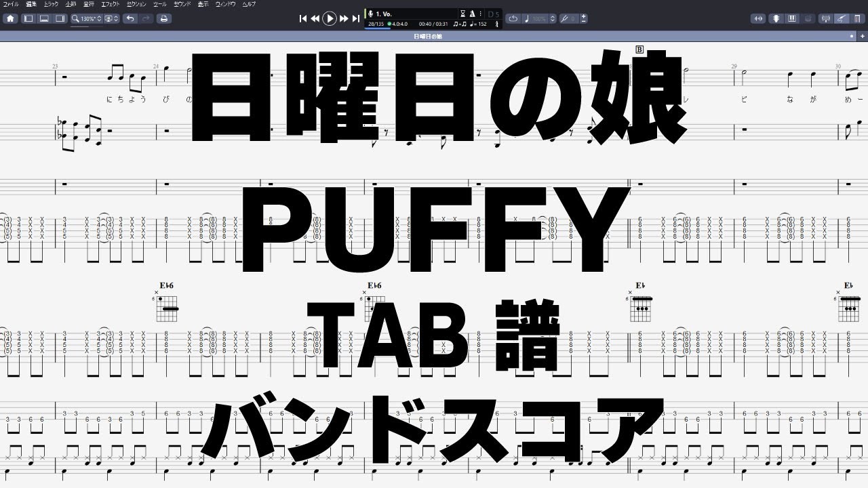This screenshot has height=488, width=868.
Task: Open the zoom level 130% dropdown
Action: pos(92,18)
